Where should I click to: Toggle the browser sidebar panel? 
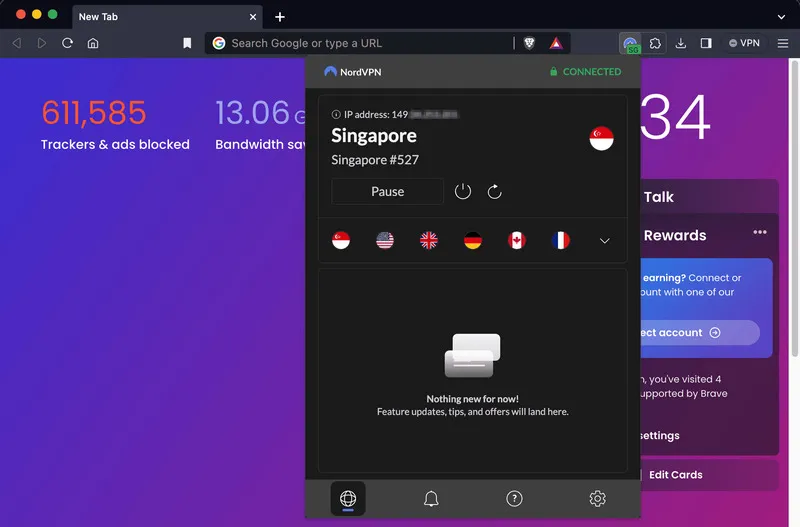(706, 43)
